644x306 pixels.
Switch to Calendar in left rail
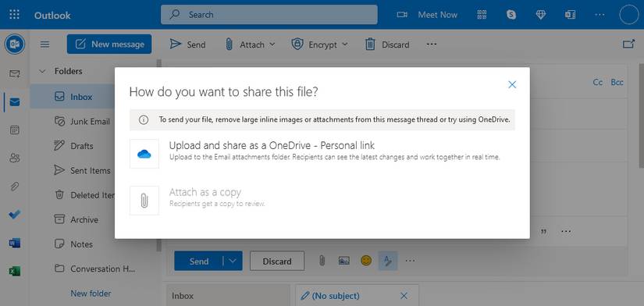point(14,130)
